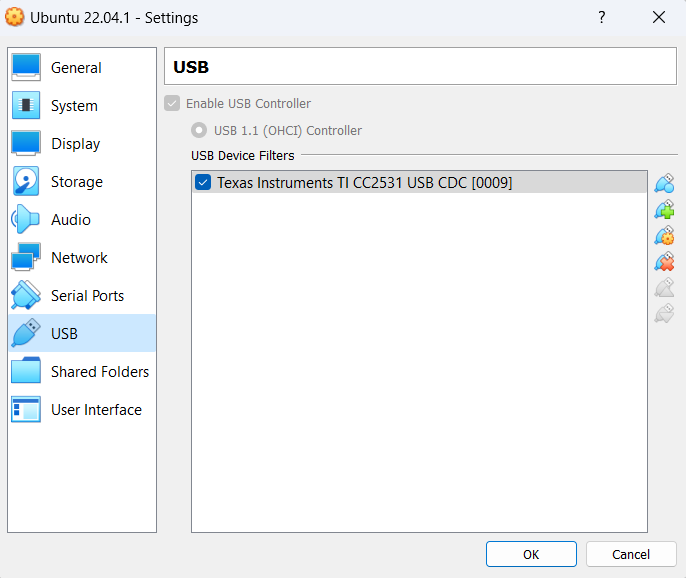Click the Cancel button

point(630,554)
